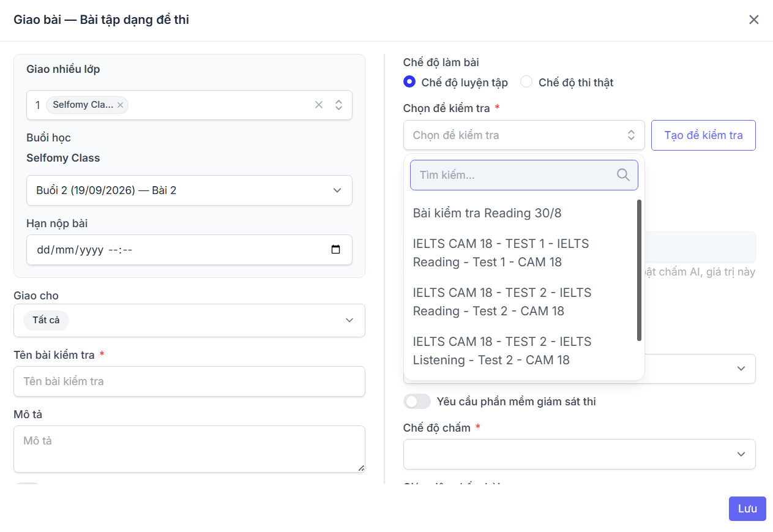Toggle the Chọn đề kiểm tra up-down arrows
Screen dimensions: 773x532
pos(631,135)
